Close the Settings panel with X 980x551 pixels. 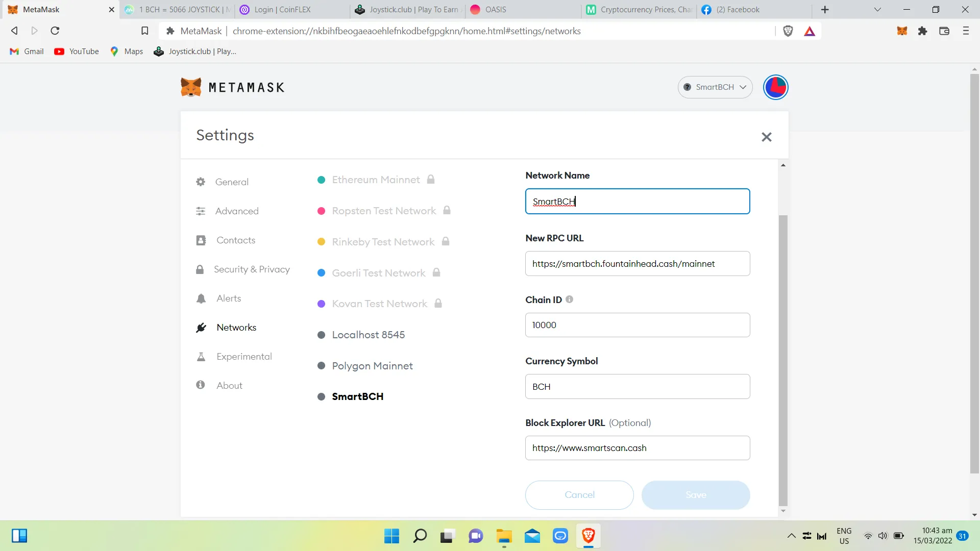coord(766,137)
